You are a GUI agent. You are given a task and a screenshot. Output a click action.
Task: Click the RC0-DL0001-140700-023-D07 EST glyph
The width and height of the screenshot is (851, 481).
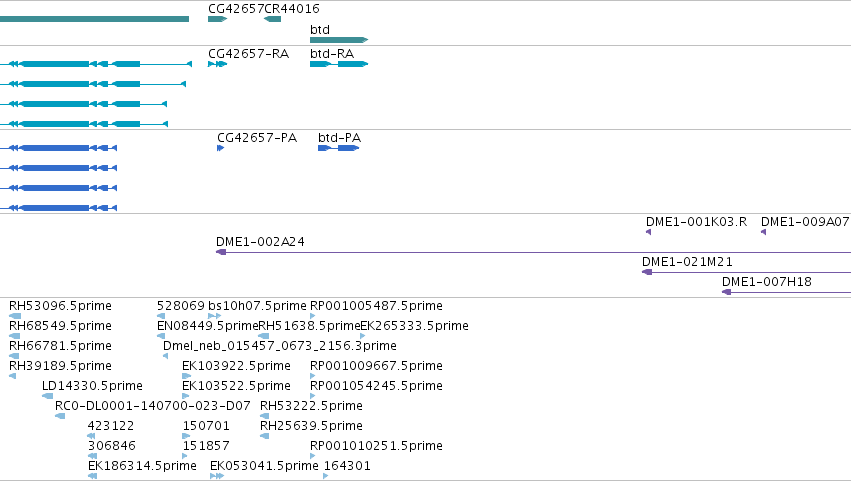click(60, 416)
